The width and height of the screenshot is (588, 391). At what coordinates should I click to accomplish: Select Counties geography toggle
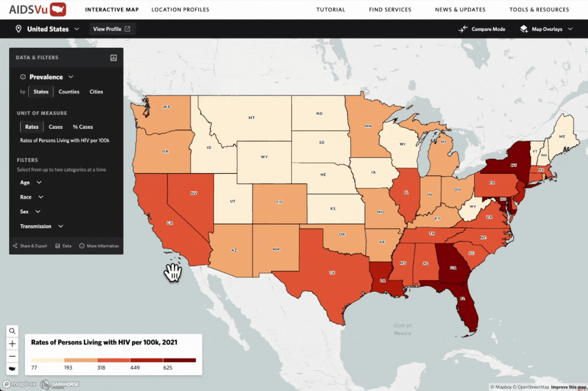(69, 92)
